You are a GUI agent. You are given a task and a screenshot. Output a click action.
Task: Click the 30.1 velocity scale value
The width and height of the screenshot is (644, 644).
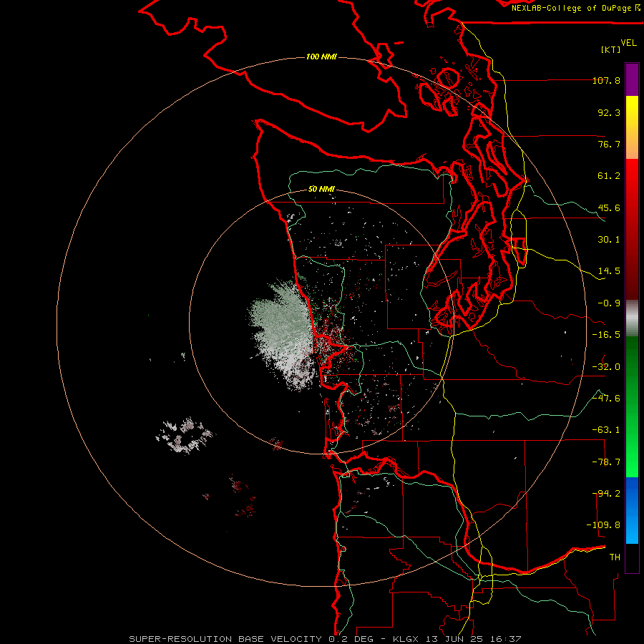[x=609, y=240]
